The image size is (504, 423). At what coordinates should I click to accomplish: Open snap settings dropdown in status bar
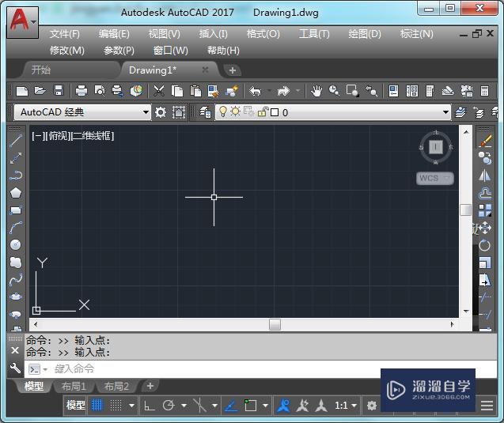point(131,406)
